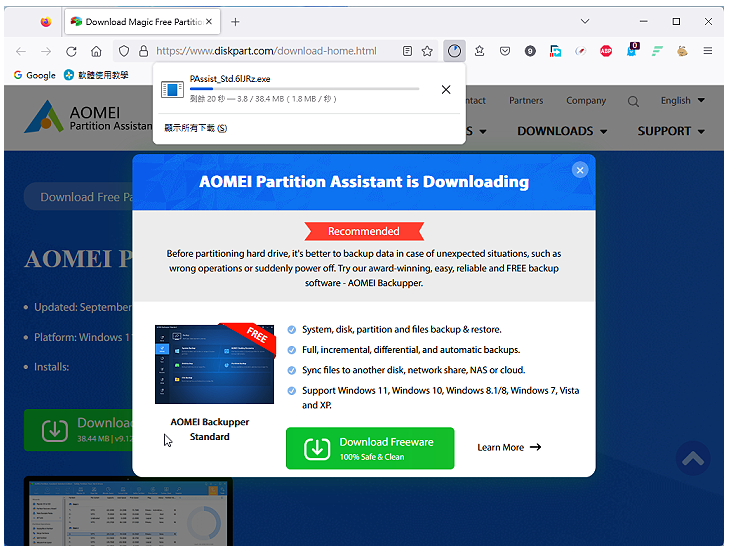Click the "Sync files to another disk" line
This screenshot has height=551, width=729.
point(413,370)
